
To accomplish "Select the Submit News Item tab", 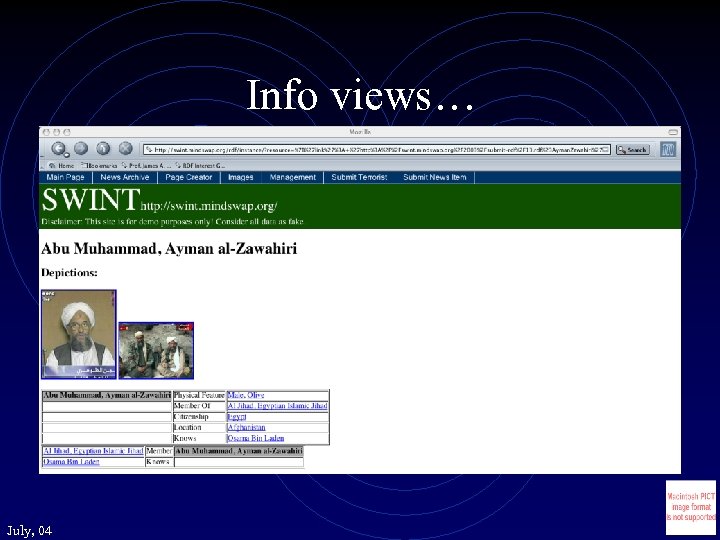I will 434,177.
